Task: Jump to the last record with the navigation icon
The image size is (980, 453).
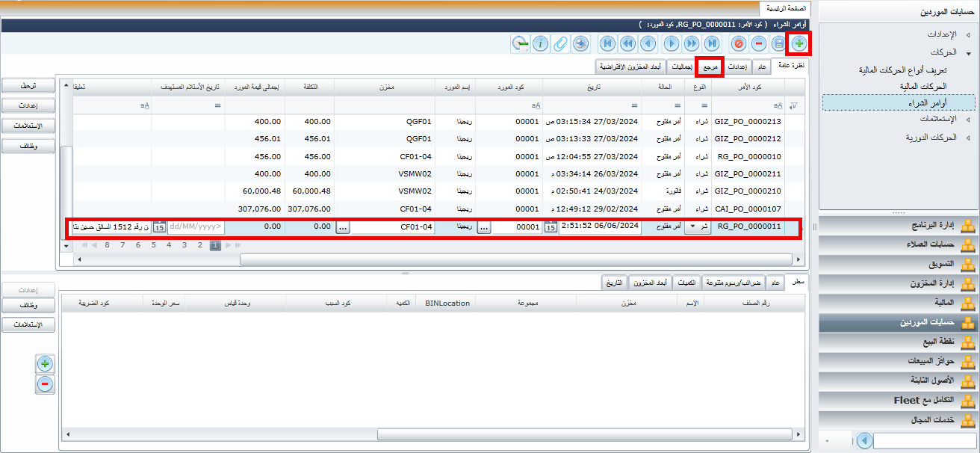Action: [607, 43]
